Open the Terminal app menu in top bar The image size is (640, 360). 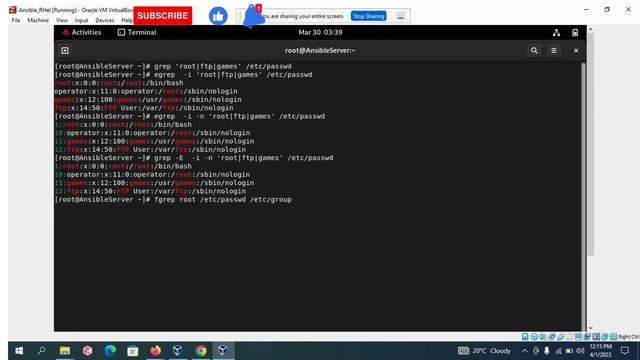[x=137, y=32]
